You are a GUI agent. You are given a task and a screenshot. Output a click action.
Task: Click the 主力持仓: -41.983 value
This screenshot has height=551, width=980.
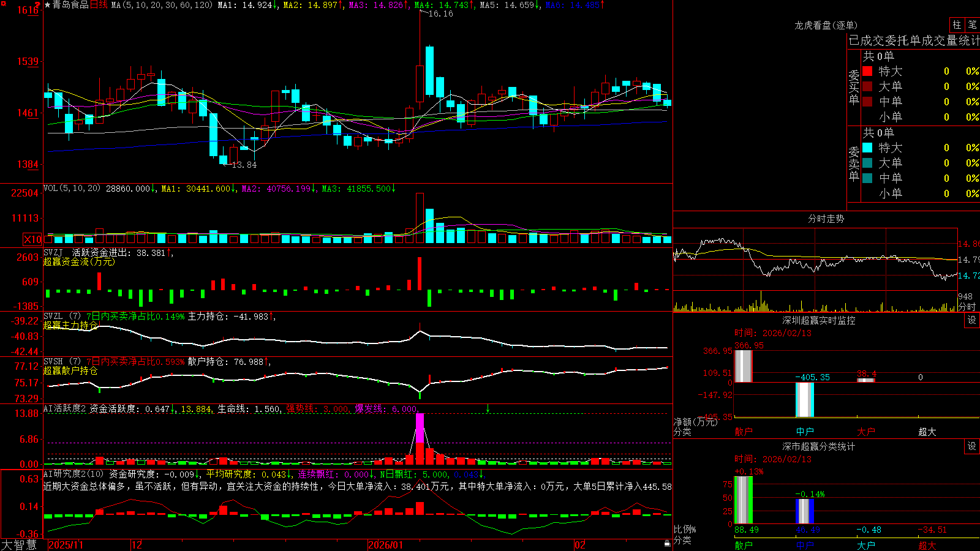click(x=231, y=317)
